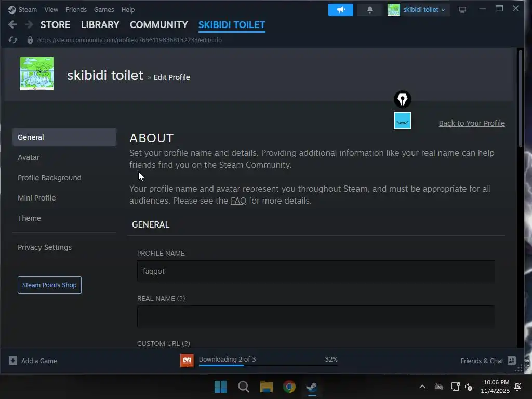
Task: Open the Help menu
Action: pyautogui.click(x=128, y=9)
